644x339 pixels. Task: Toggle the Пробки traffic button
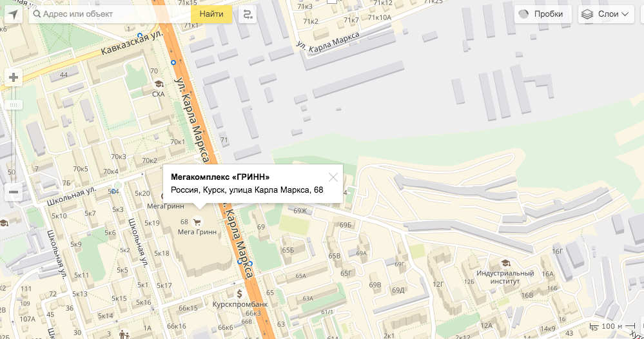543,14
